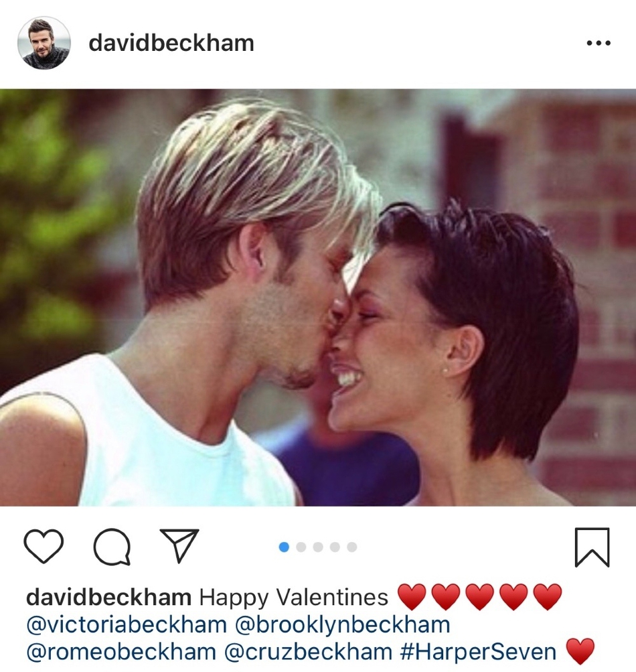Open comments with the speech bubble icon
Screen dimensions: 636x672
point(112,547)
